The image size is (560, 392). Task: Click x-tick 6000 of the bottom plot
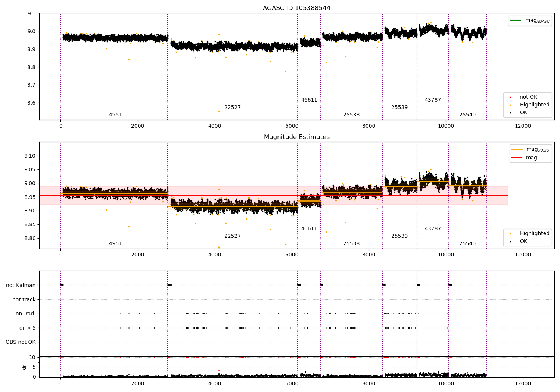click(292, 383)
